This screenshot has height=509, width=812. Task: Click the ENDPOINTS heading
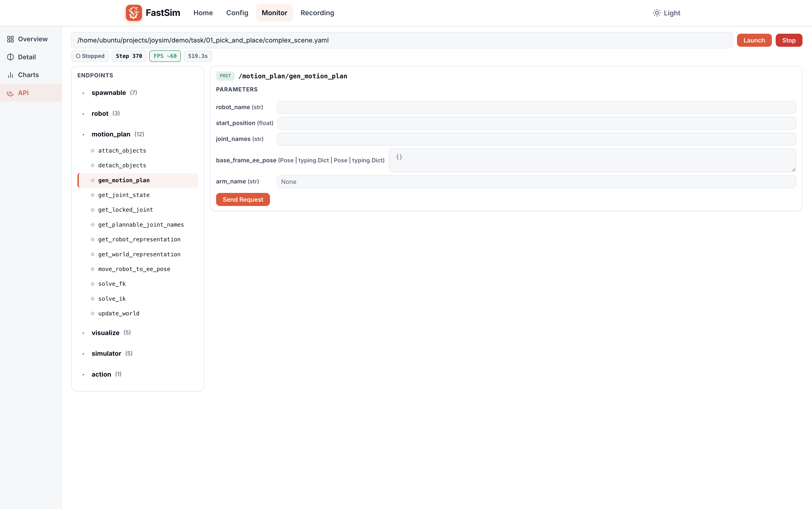[x=95, y=75]
